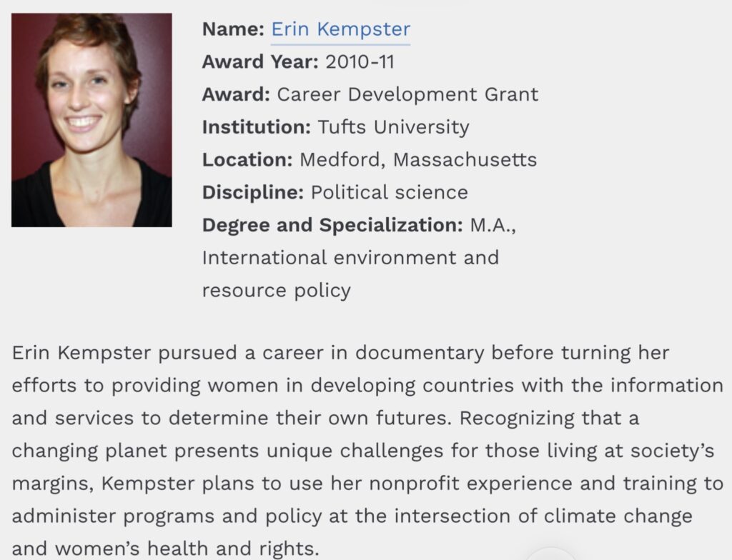This screenshot has height=560, width=732.
Task: Click the Political science text
Action: [389, 192]
